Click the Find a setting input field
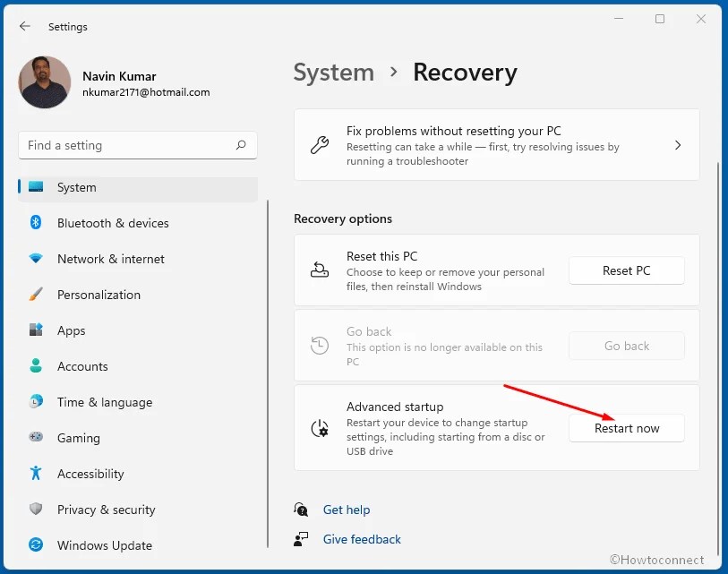The image size is (728, 574). pyautogui.click(x=134, y=145)
